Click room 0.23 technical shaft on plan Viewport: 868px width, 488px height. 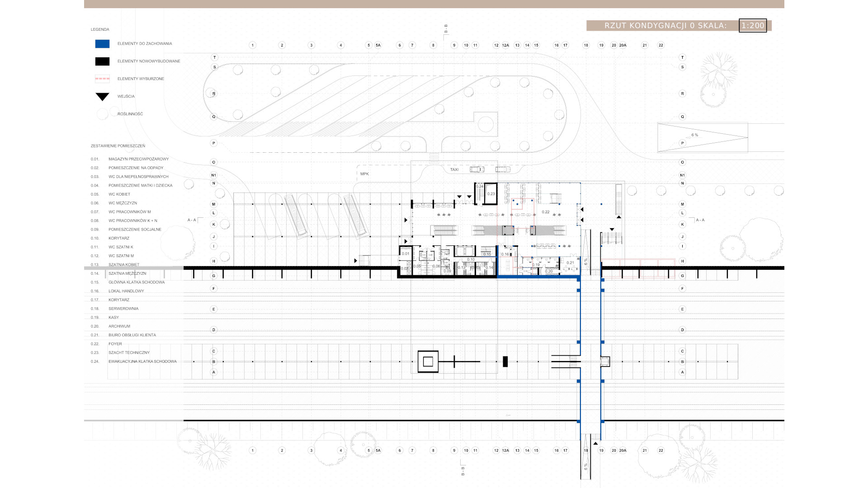[491, 194]
